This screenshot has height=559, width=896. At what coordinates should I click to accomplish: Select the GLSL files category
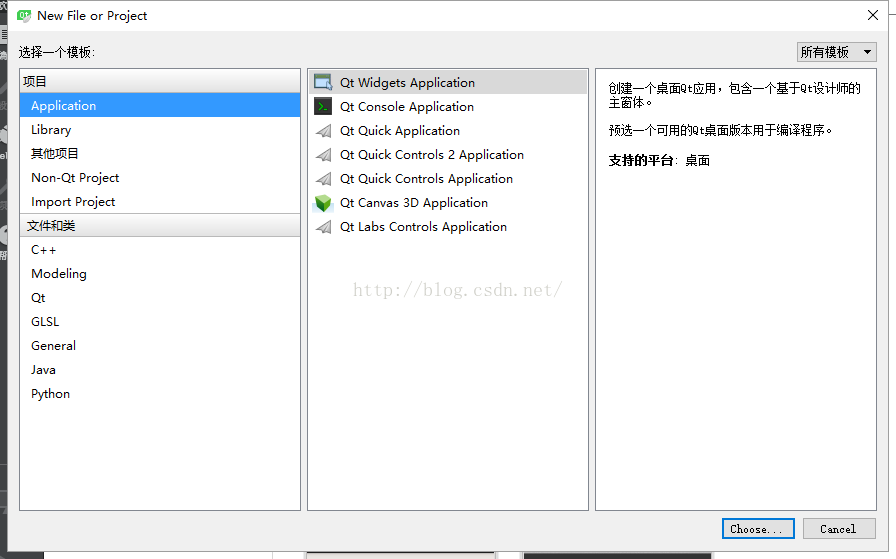click(x=160, y=322)
